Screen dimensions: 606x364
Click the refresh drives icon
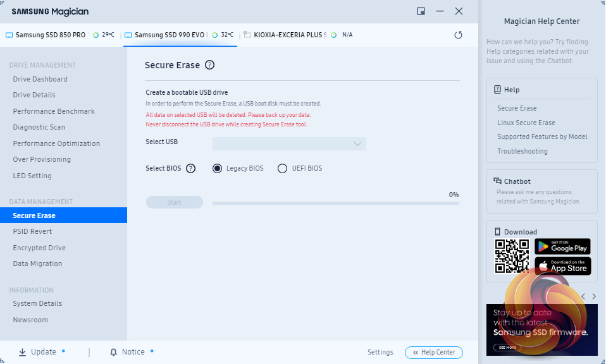(x=458, y=35)
